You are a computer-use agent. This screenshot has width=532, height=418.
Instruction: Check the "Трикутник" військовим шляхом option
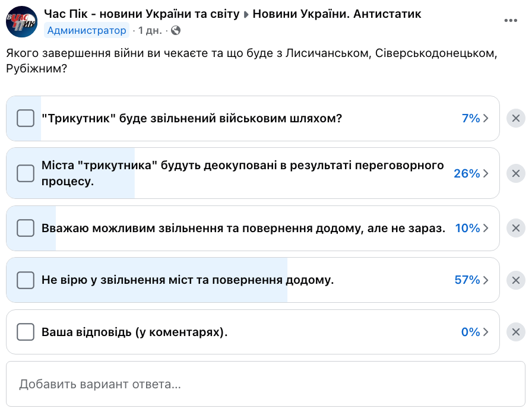(26, 118)
